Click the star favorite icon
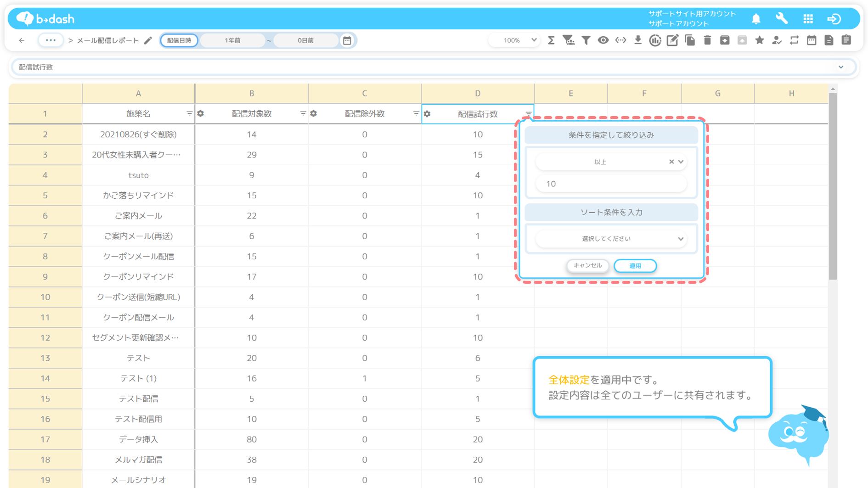 coord(760,40)
